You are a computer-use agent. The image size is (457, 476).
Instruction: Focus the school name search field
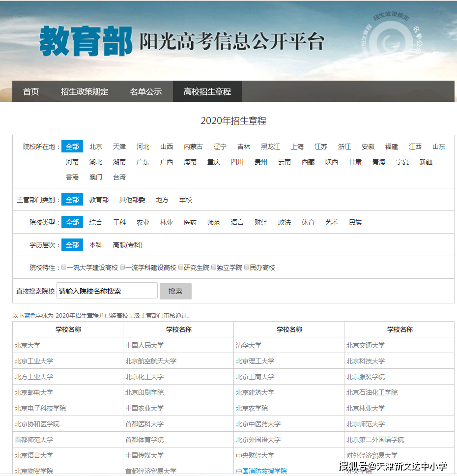[x=107, y=291]
